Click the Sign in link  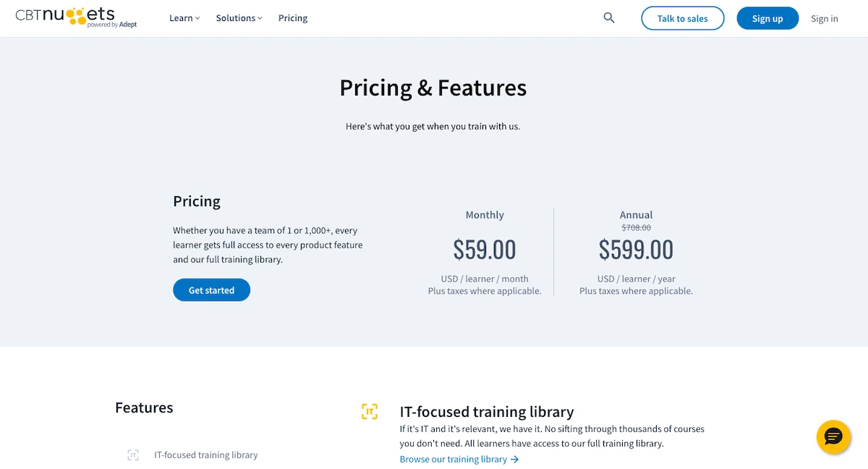[x=824, y=18]
